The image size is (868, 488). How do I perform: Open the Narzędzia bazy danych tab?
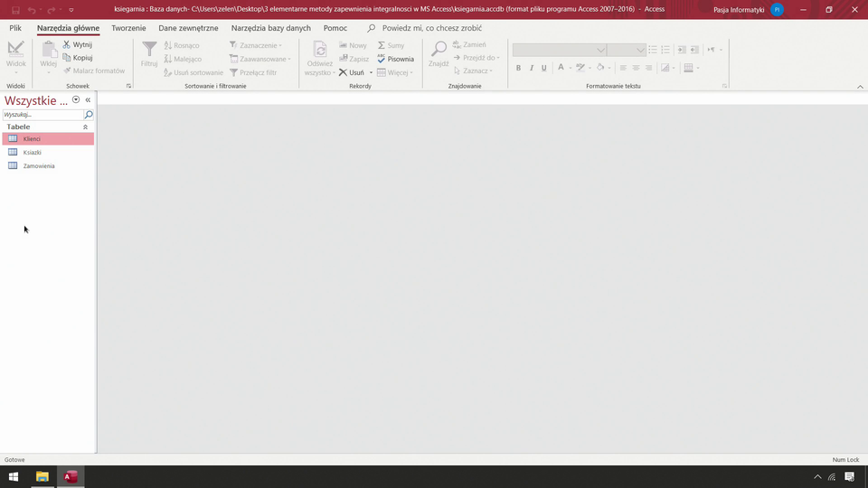[x=270, y=28]
